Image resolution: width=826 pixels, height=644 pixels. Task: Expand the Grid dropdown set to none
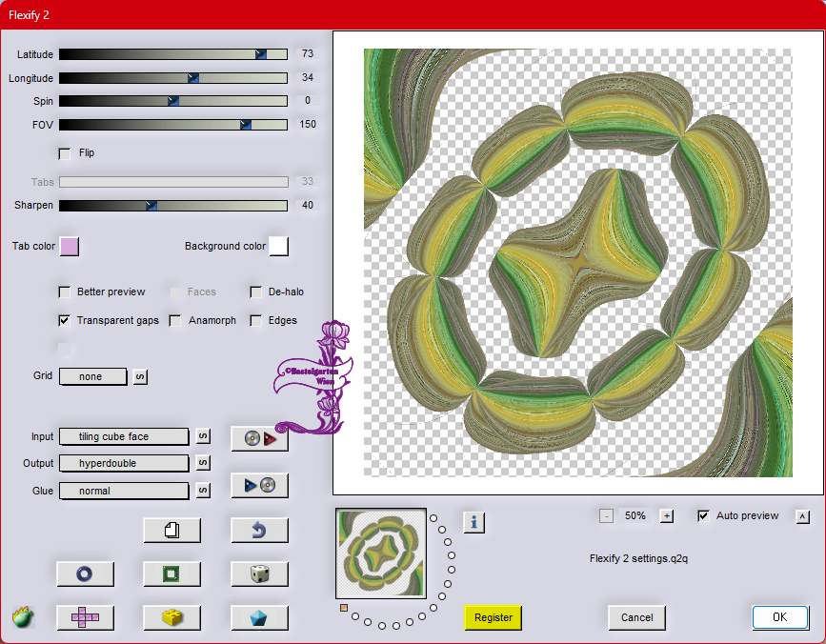92,376
